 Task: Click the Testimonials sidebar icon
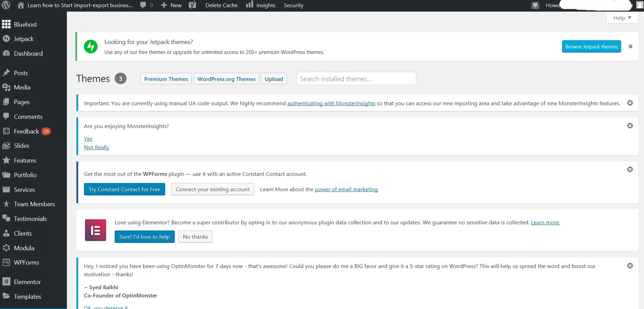[x=6, y=219]
